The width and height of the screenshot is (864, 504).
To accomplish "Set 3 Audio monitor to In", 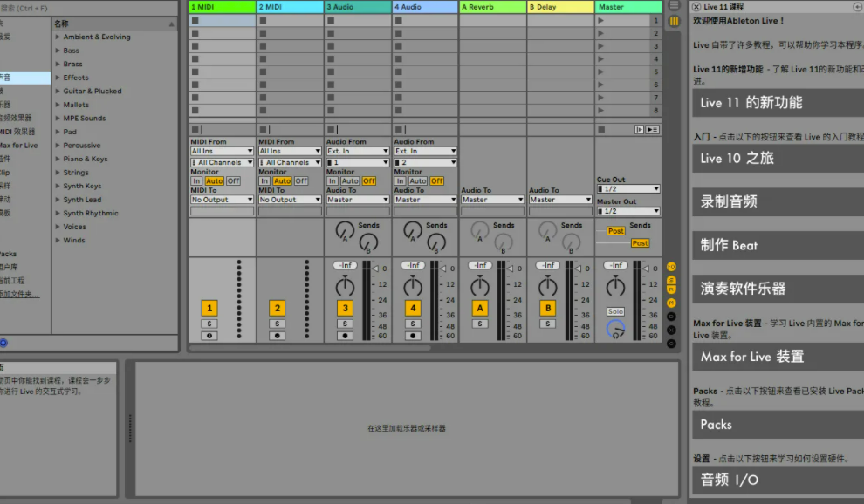I will click(332, 180).
